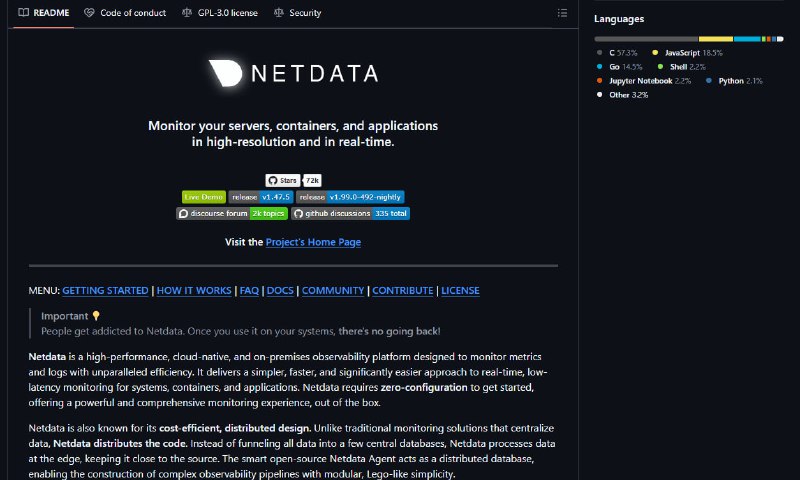Open the README outline list icon

point(562,13)
